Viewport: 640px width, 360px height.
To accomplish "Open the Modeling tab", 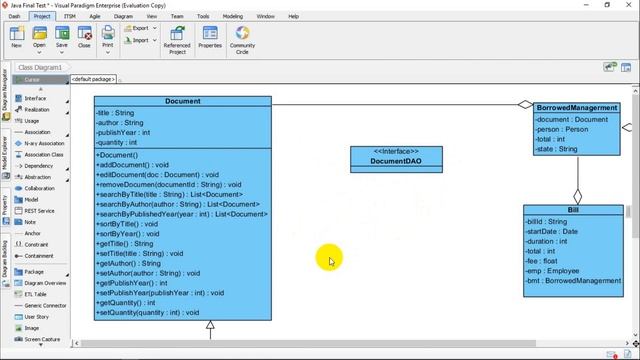I will (233, 16).
